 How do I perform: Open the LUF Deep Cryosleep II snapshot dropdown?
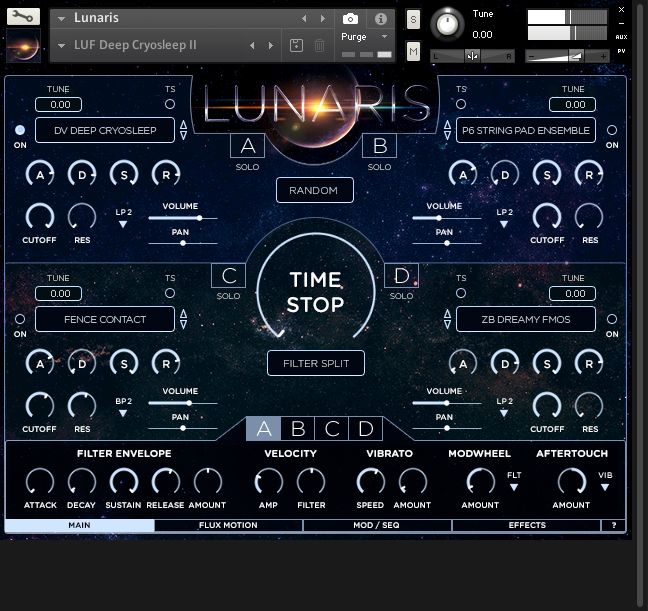click(x=62, y=45)
